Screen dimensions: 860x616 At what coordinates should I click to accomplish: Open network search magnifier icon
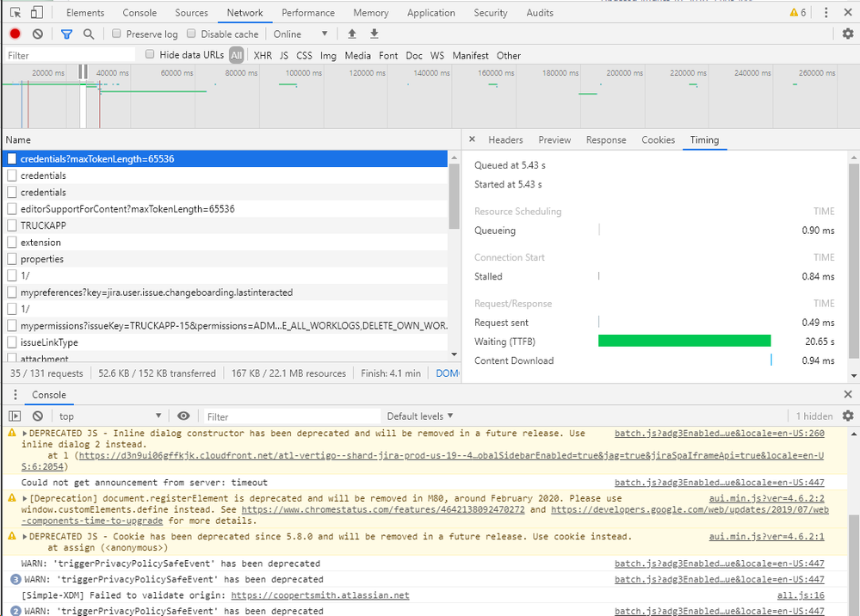89,34
